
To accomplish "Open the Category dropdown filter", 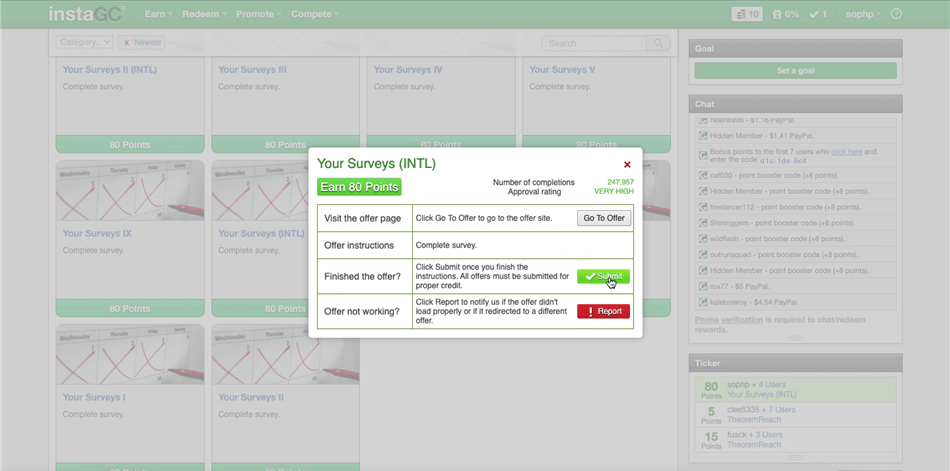I will tap(84, 42).
